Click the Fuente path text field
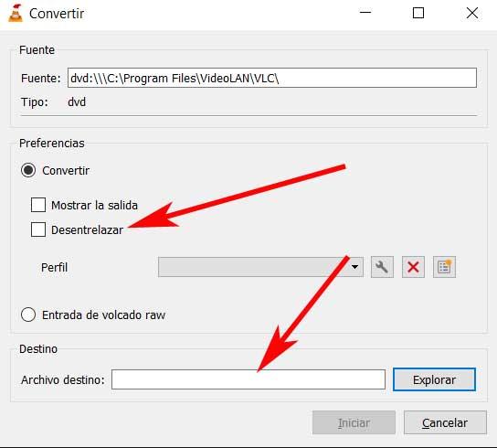Viewport: 497px width, 448px height. pos(272,78)
